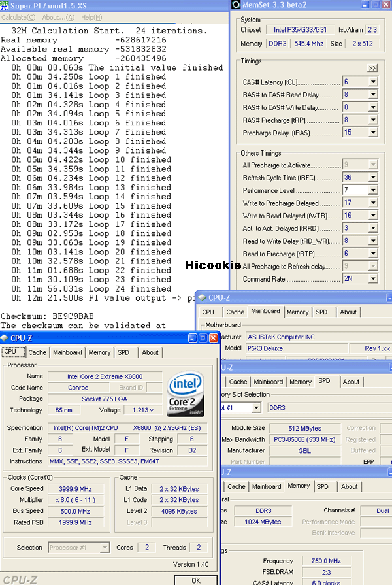392x585 pixels.
Task: Open RAS# Precharge (tRP) dropdown
Action: click(373, 120)
